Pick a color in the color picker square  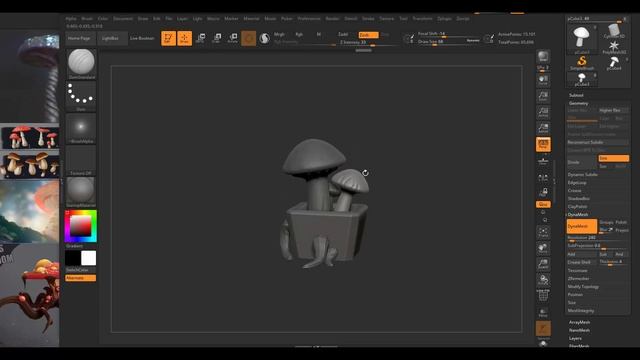pyautogui.click(x=81, y=226)
